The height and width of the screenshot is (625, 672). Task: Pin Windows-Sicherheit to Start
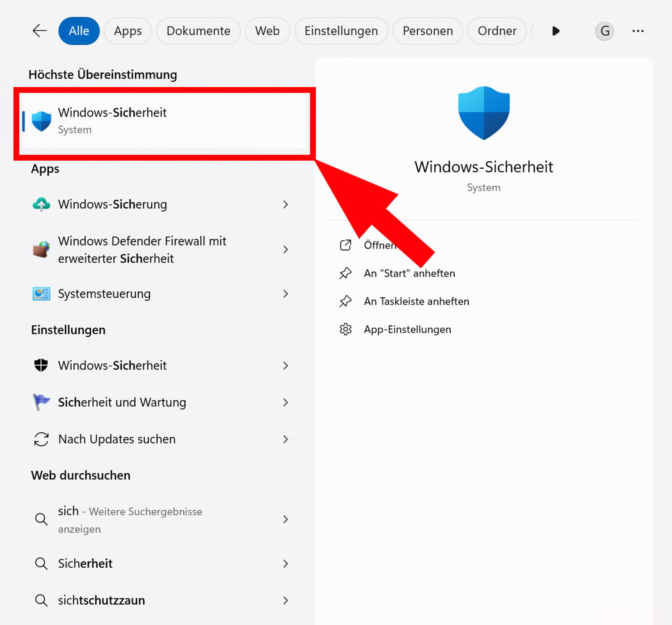point(409,273)
